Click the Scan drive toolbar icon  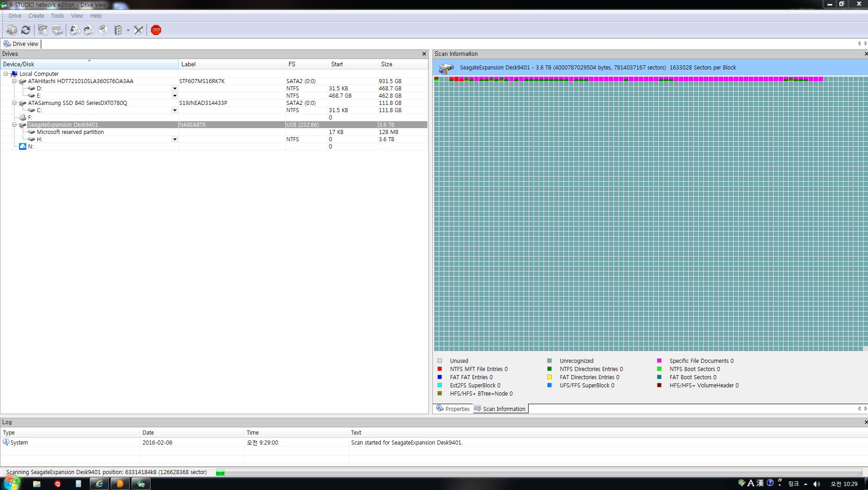58,30
